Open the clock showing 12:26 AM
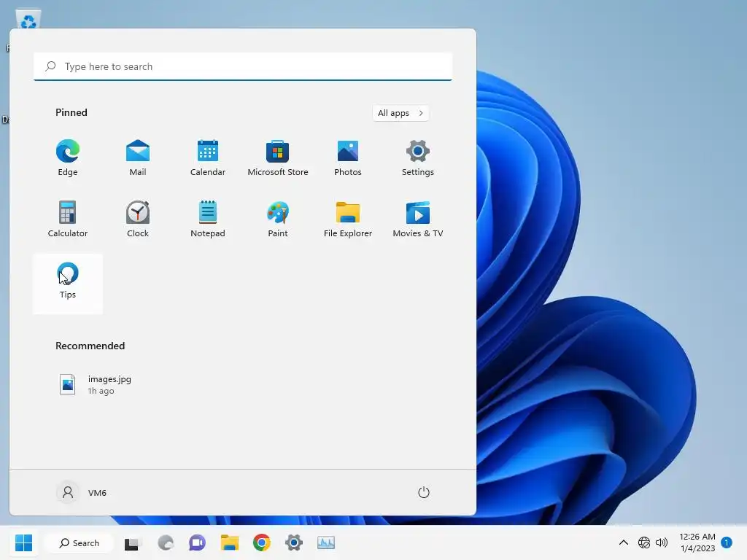This screenshot has height=560, width=747. pos(697,542)
